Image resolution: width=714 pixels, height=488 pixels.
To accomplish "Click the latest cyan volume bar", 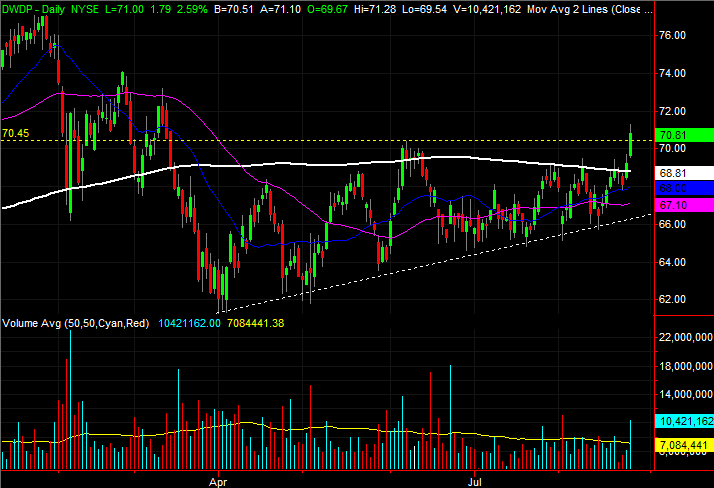I will [631, 445].
